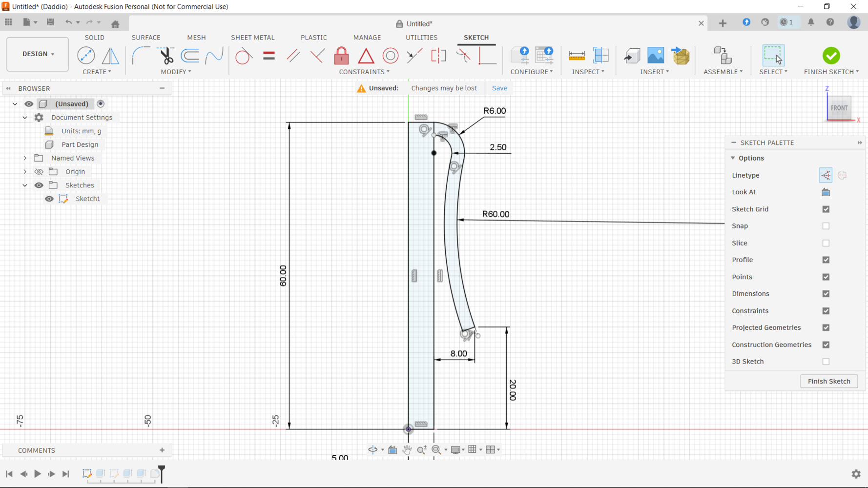868x488 pixels.
Task: Expand the Named Views folder
Action: pyautogui.click(x=25, y=158)
